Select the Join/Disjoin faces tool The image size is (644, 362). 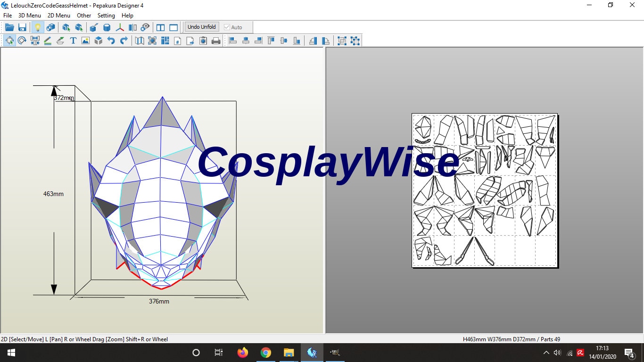[35, 41]
